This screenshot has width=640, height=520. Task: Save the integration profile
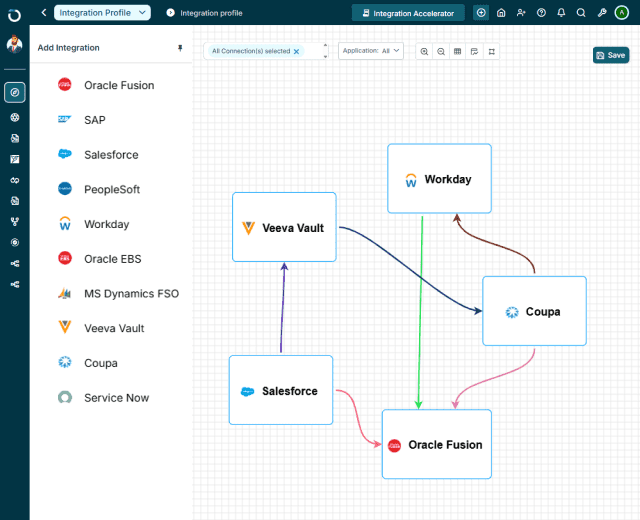(x=611, y=55)
